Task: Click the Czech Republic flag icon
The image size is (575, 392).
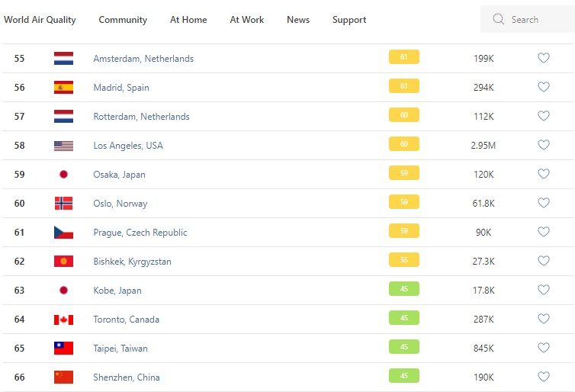Action: pyautogui.click(x=63, y=233)
